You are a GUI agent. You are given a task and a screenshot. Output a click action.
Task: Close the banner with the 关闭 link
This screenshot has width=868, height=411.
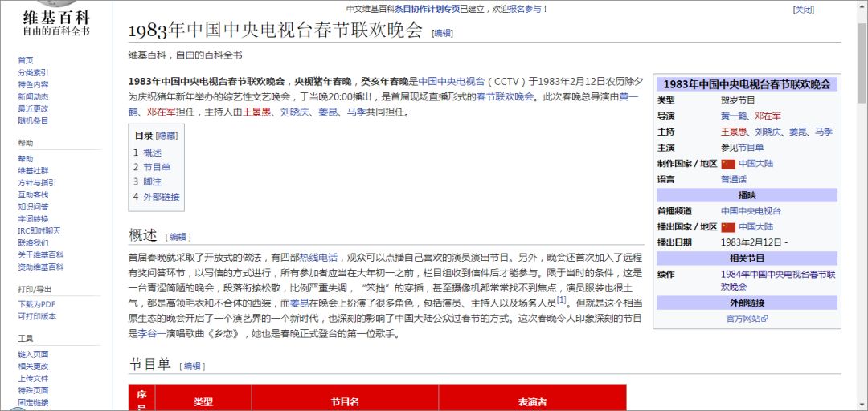[804, 10]
